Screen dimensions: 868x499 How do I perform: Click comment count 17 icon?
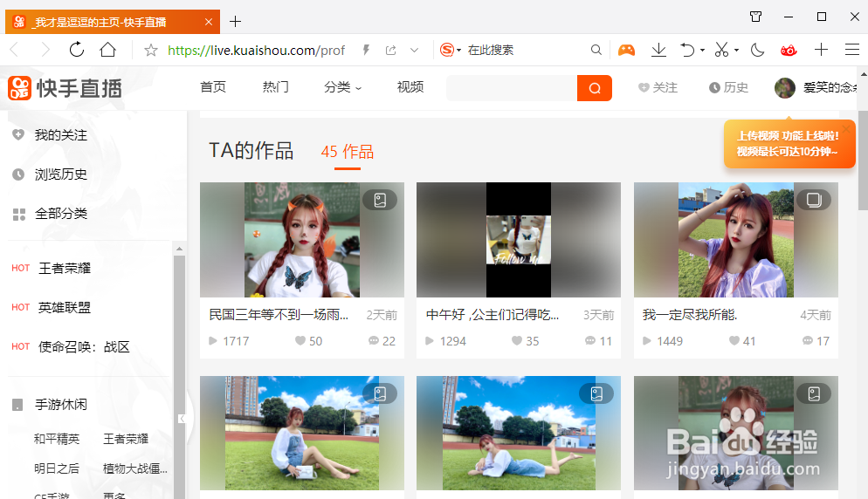pyautogui.click(x=808, y=341)
